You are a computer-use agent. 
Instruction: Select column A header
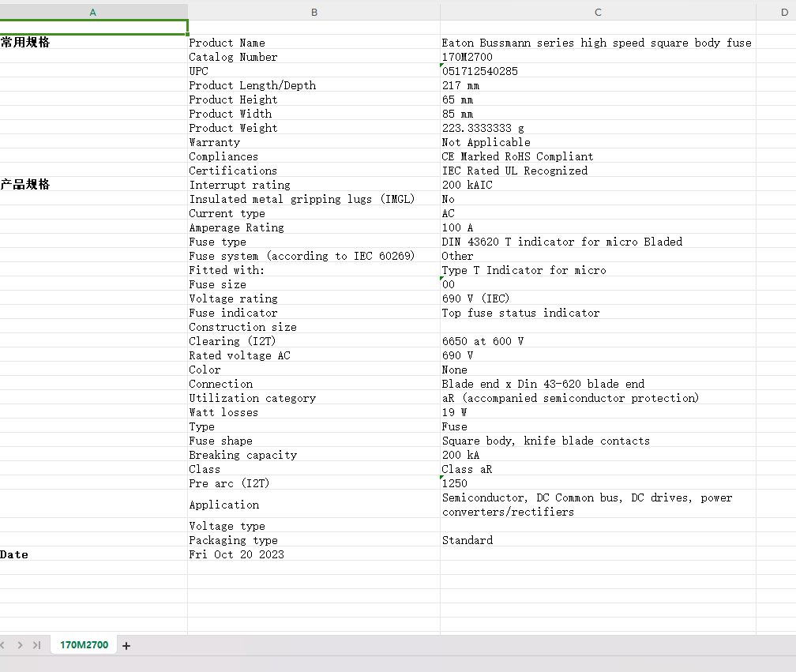(93, 12)
